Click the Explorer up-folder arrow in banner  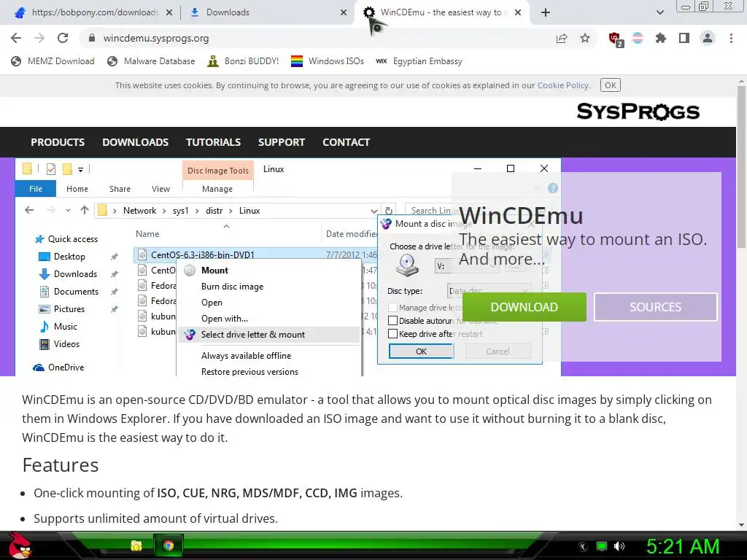85,210
